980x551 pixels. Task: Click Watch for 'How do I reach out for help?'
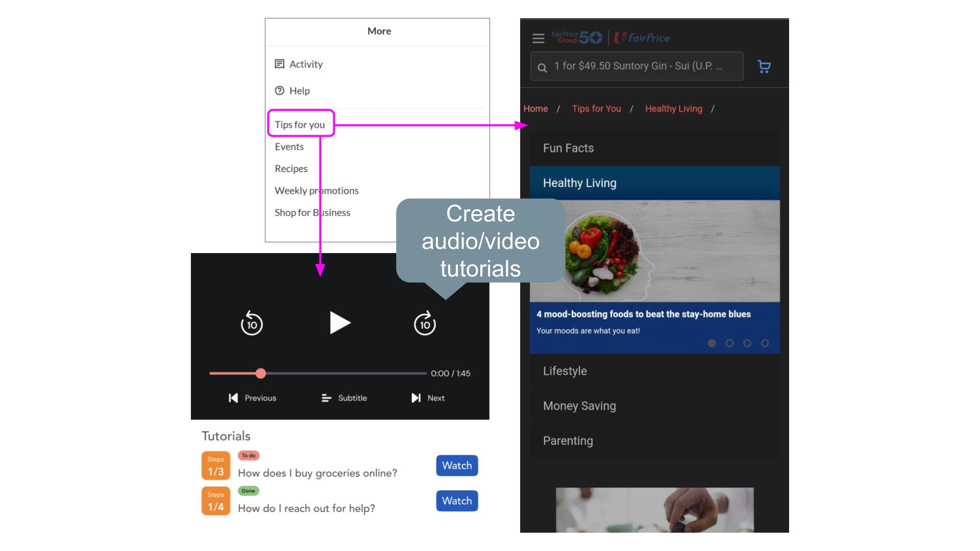pyautogui.click(x=458, y=500)
